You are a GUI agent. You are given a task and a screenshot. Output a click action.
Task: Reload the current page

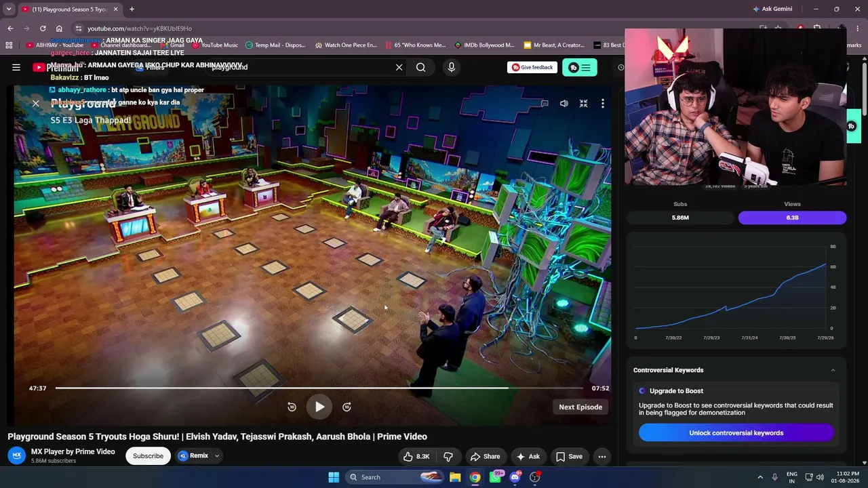43,28
